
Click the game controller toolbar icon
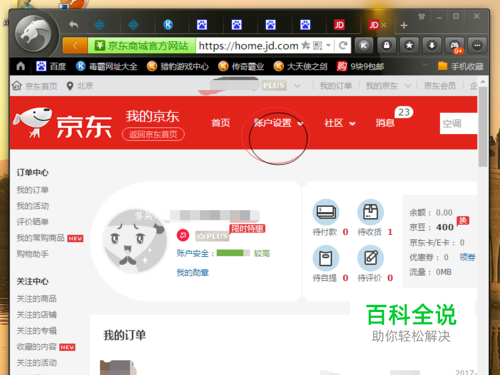pyautogui.click(x=455, y=45)
